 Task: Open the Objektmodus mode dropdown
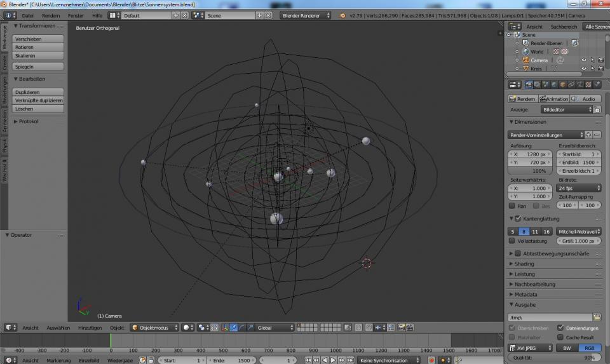point(154,328)
